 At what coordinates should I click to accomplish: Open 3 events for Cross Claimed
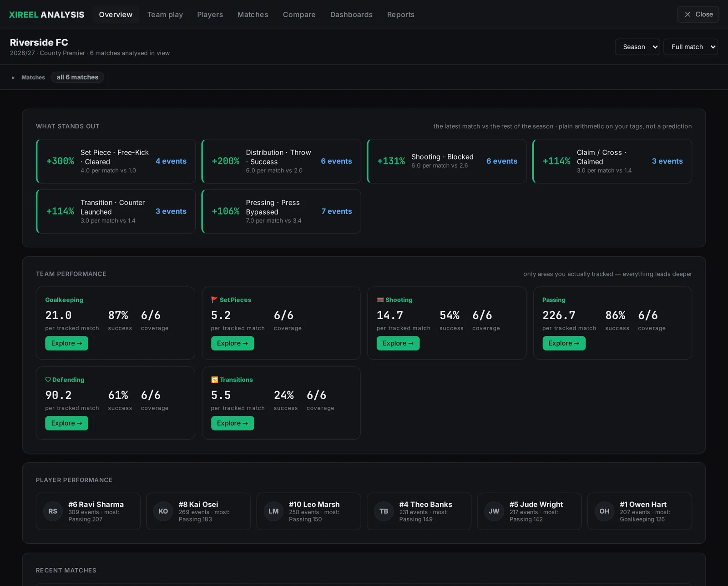click(667, 161)
